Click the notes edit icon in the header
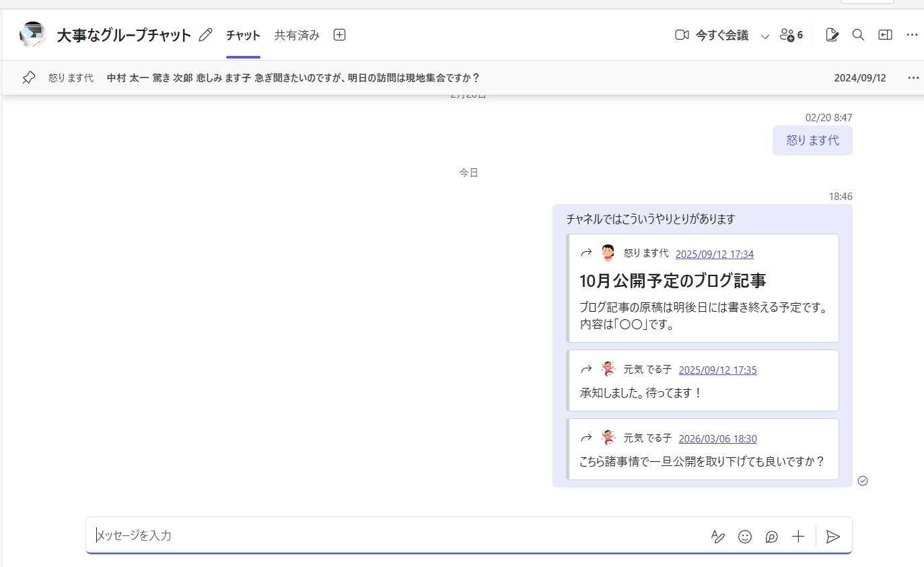Screen dimensions: 924x567 [832, 35]
